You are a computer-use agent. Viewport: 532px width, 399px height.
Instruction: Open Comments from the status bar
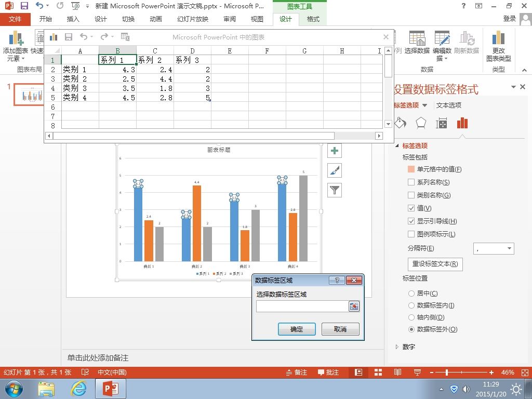pyautogui.click(x=328, y=373)
